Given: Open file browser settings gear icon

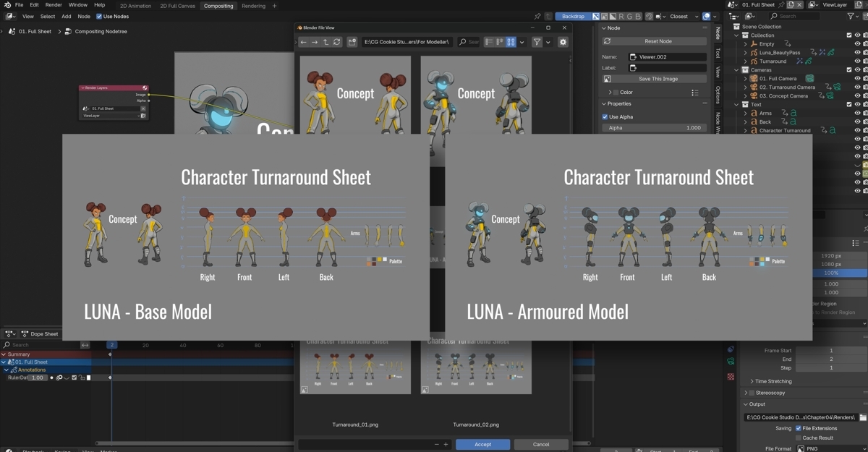Looking at the screenshot, I should click(x=563, y=43).
